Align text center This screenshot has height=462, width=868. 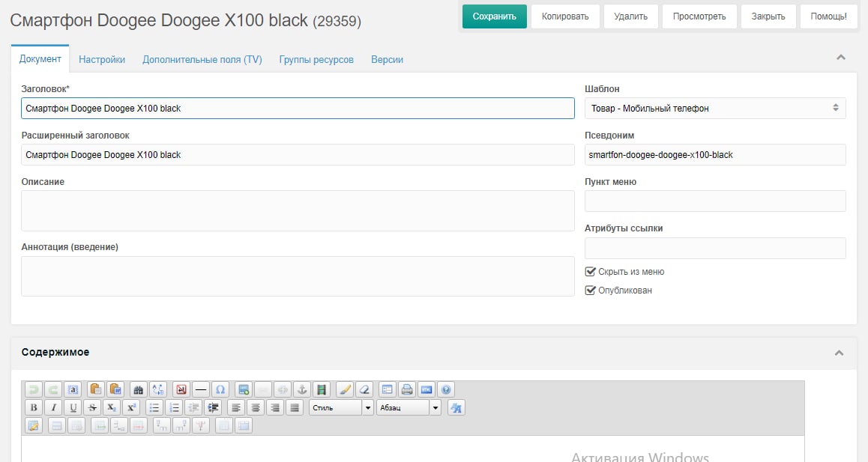tap(256, 408)
